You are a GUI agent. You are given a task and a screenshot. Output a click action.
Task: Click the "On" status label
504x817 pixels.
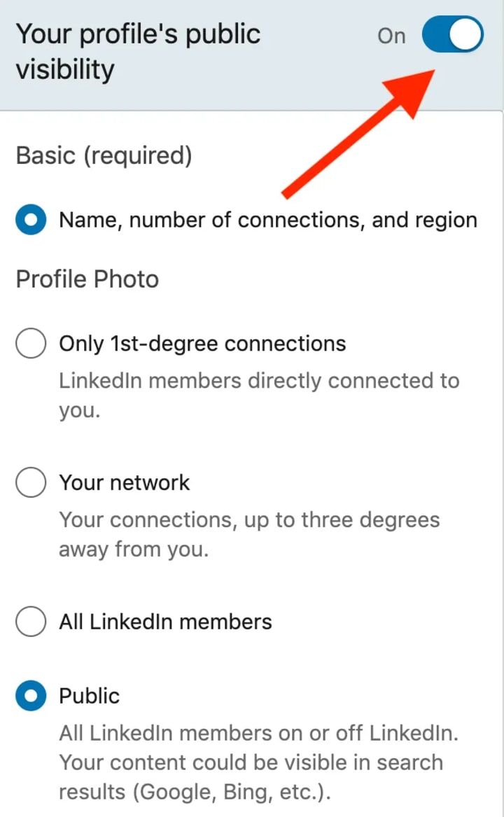click(391, 36)
